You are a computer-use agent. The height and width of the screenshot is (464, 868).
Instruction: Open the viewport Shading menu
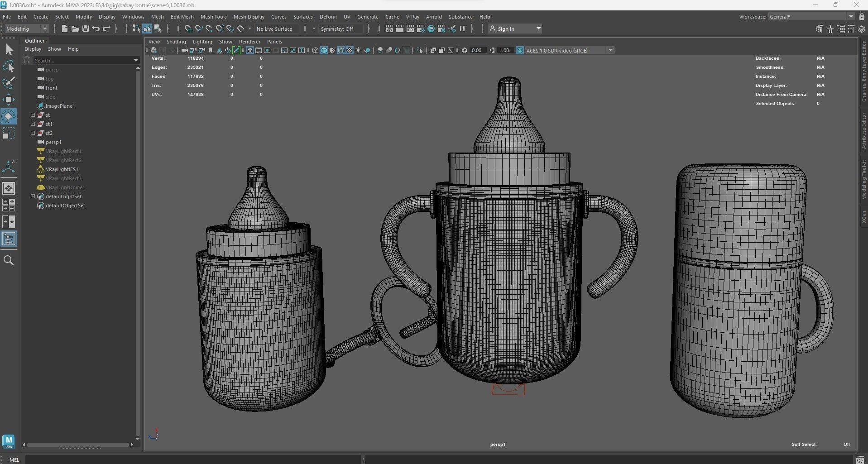(176, 42)
